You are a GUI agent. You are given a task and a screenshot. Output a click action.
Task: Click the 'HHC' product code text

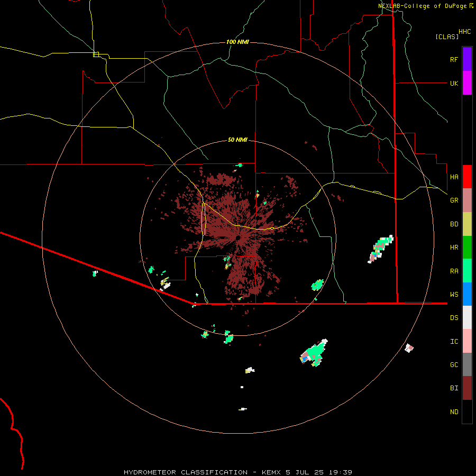pos(465,32)
